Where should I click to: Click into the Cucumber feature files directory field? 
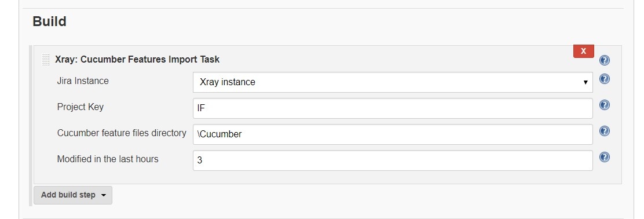click(393, 134)
